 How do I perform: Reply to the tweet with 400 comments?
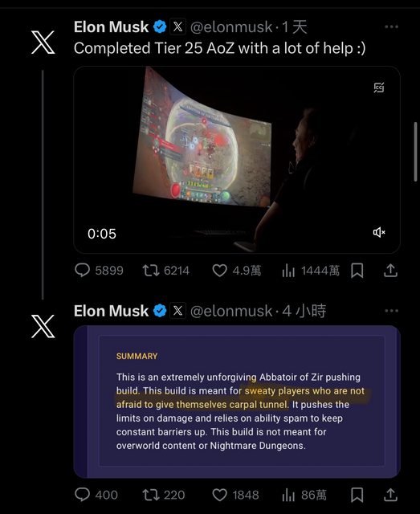[96, 495]
